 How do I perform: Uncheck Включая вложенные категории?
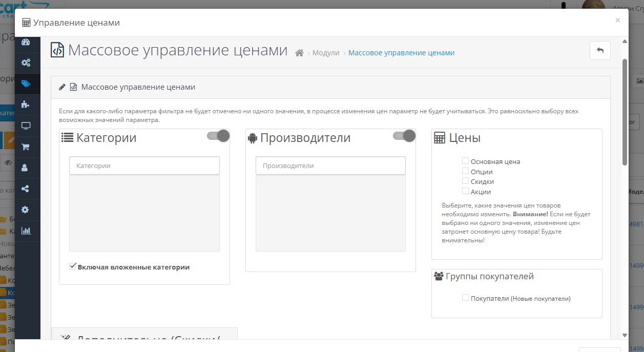click(73, 266)
